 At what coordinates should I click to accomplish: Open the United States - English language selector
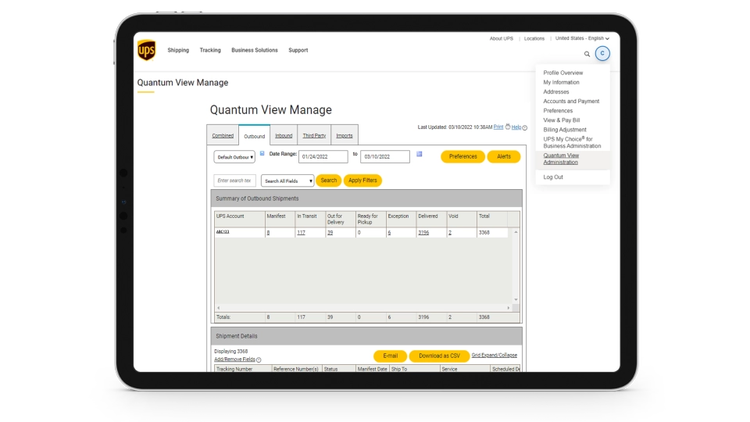582,38
